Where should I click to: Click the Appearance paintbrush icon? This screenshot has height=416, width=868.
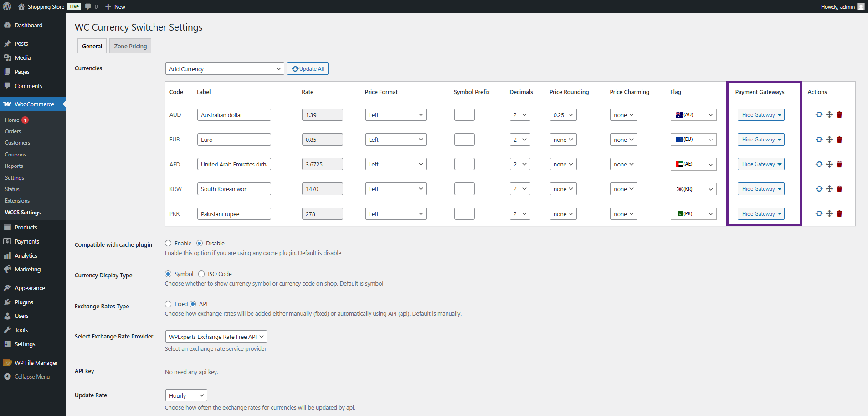tap(7, 288)
